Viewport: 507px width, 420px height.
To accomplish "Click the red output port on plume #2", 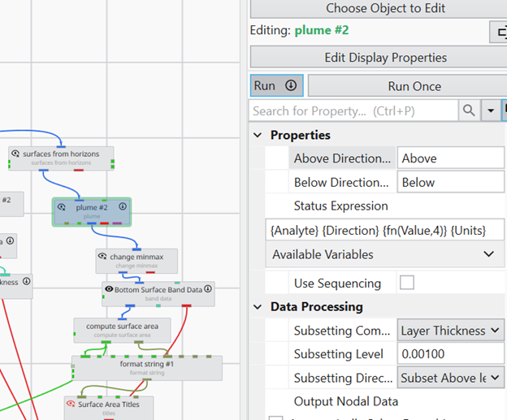I will point(105,223).
